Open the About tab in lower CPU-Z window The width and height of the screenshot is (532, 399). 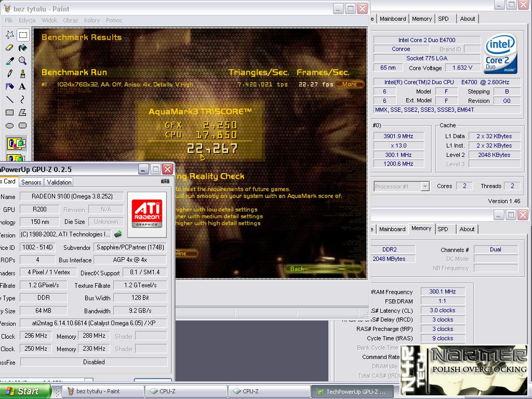click(467, 229)
